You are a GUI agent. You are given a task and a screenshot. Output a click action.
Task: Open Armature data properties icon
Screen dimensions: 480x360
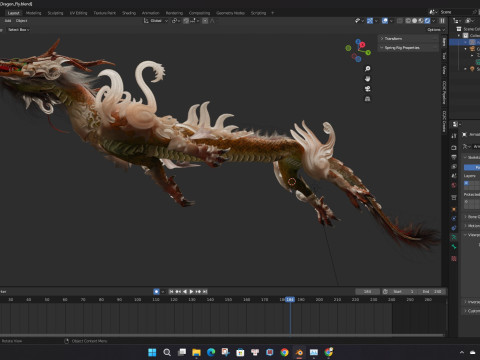point(454,237)
